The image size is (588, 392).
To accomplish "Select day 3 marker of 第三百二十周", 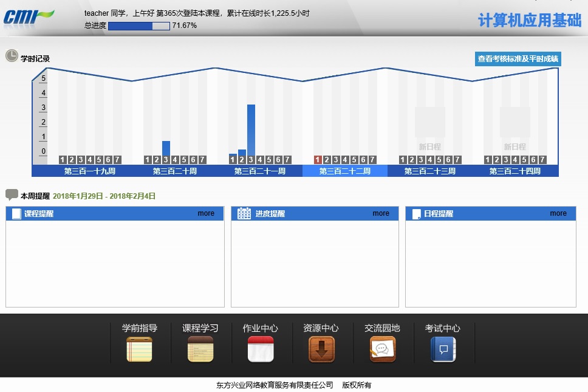I will [166, 160].
